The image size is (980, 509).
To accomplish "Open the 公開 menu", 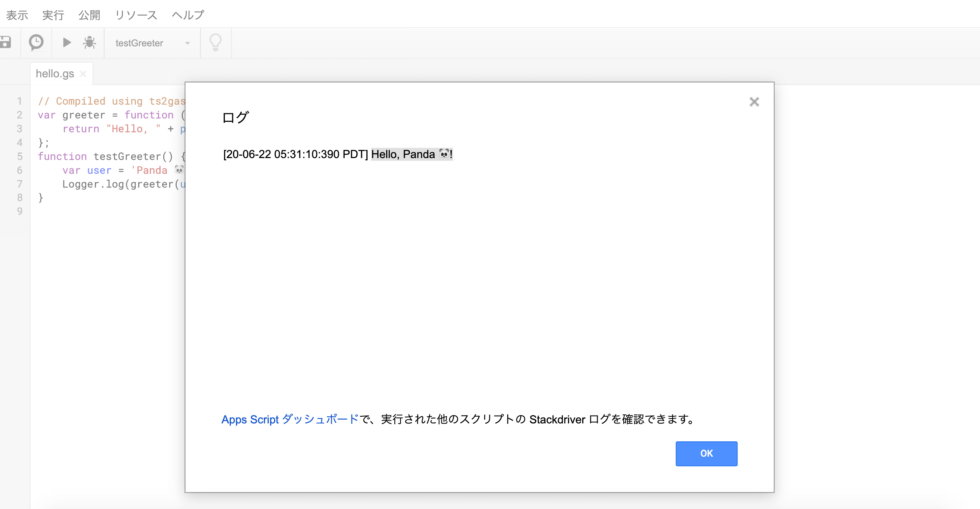I will [x=89, y=15].
